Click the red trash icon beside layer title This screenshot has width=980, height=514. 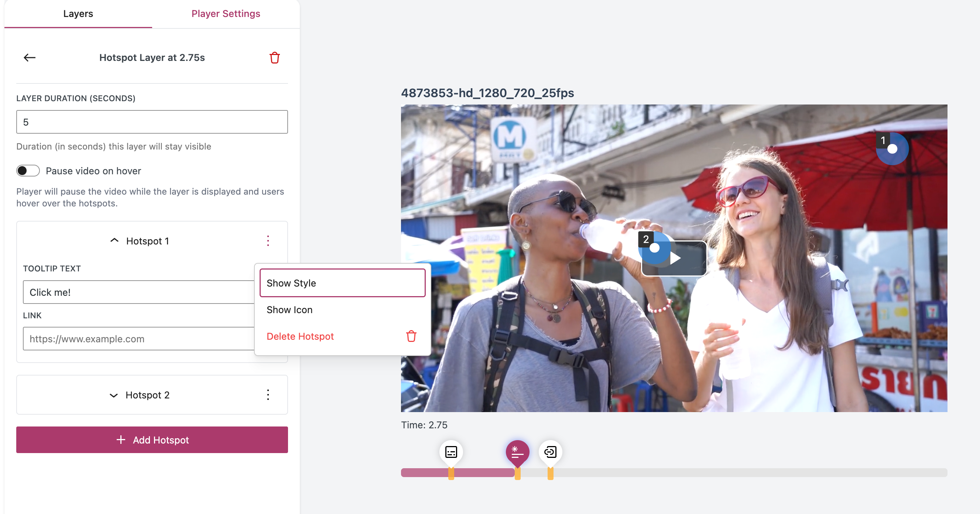[x=274, y=58]
